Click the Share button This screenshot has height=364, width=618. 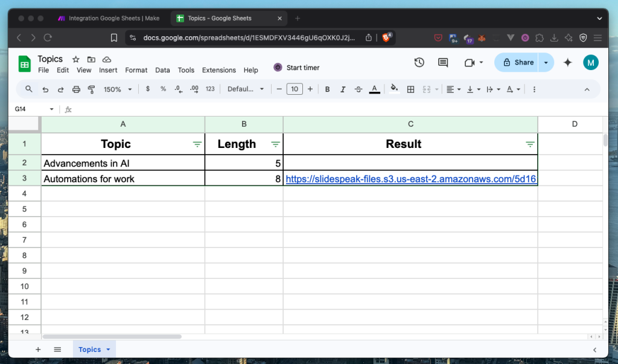(x=517, y=63)
